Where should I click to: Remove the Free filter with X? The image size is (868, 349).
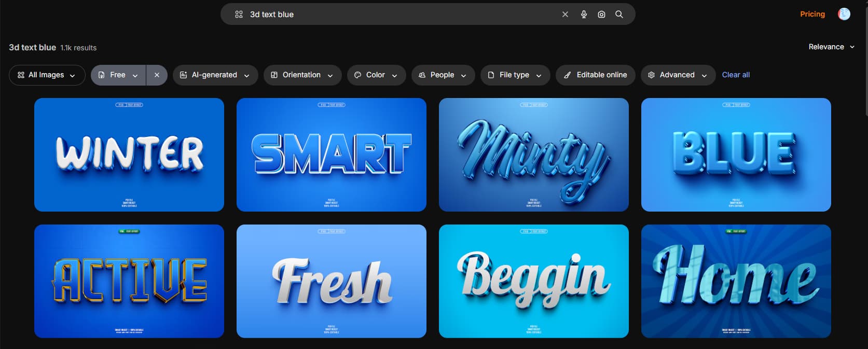[157, 75]
